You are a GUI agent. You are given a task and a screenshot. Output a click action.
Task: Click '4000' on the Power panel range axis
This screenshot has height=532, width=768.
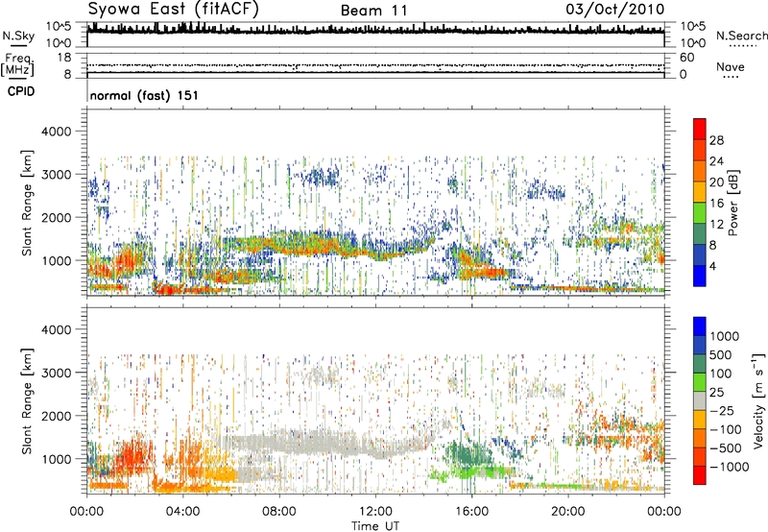point(57,132)
